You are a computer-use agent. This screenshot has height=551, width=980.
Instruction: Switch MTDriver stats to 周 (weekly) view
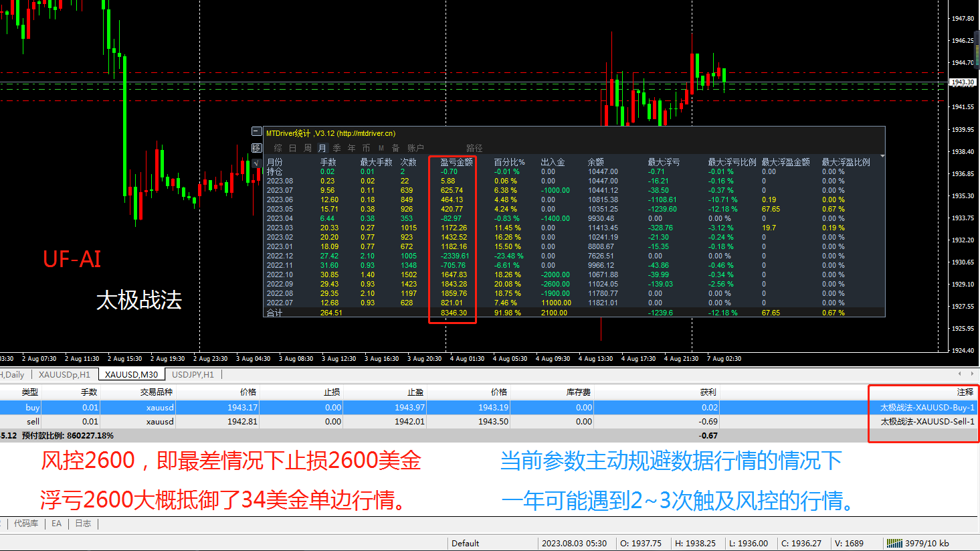(307, 148)
